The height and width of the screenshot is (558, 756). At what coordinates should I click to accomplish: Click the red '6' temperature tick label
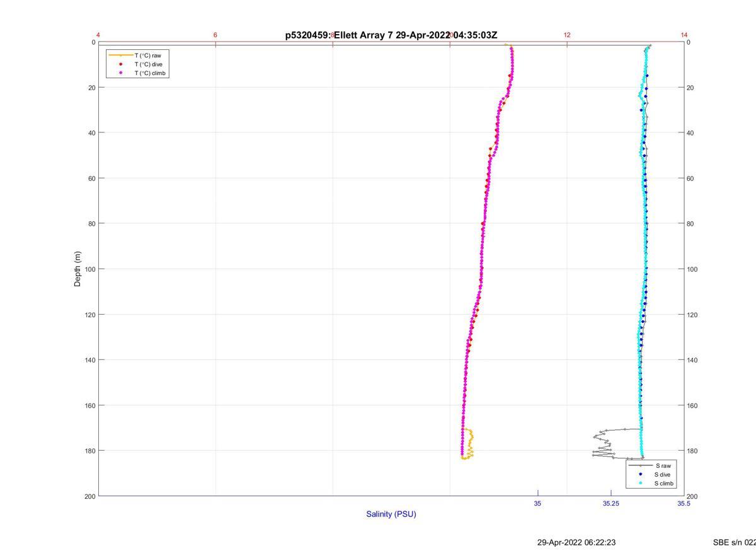click(215, 35)
